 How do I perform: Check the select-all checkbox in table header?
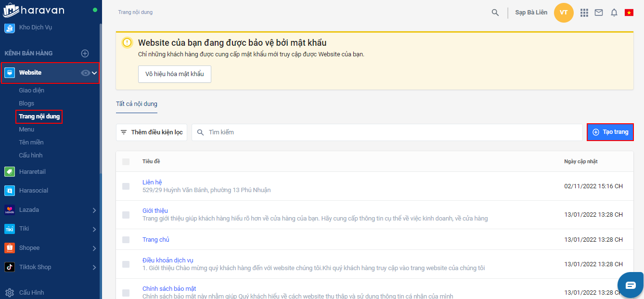click(126, 162)
